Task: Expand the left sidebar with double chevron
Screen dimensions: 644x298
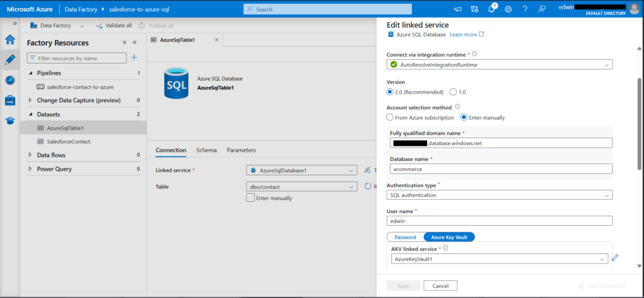Action: [x=15, y=23]
